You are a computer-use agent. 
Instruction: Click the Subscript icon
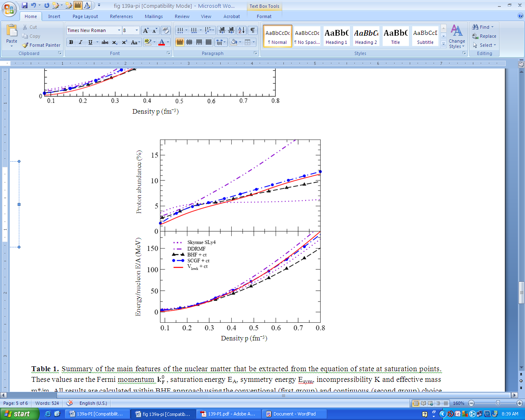pyautogui.click(x=115, y=42)
